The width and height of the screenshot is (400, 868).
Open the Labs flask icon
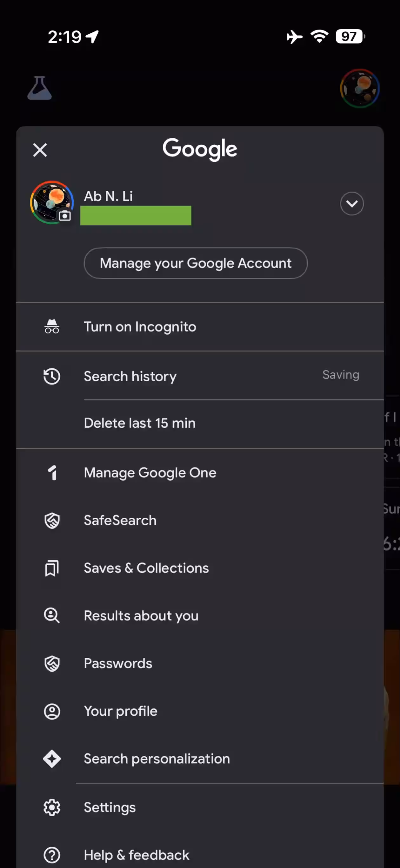point(39,88)
